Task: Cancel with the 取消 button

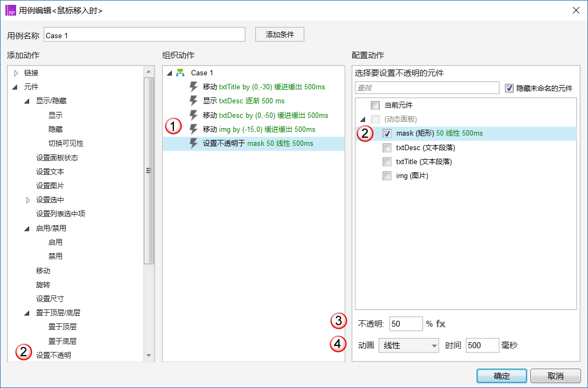Action: point(555,376)
